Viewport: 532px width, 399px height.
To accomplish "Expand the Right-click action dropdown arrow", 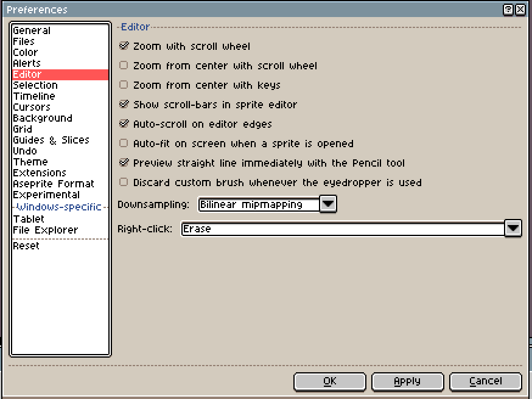I will pos(513,229).
